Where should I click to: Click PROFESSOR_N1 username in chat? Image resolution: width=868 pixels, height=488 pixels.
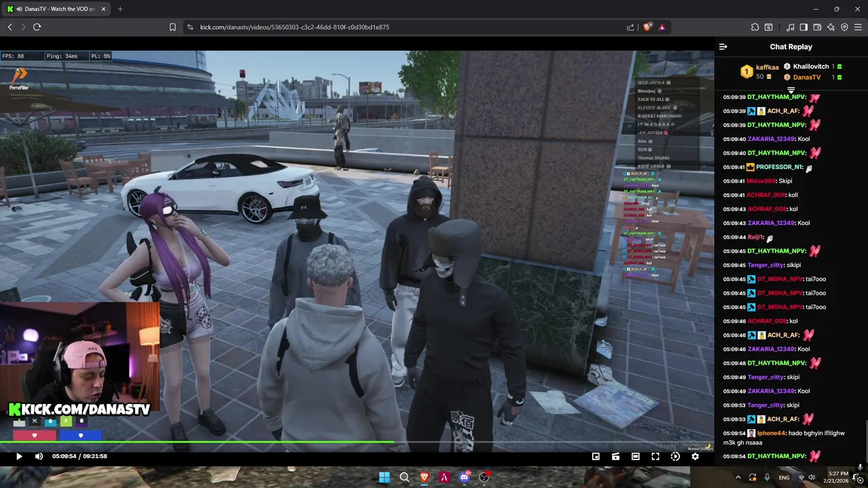click(x=780, y=167)
